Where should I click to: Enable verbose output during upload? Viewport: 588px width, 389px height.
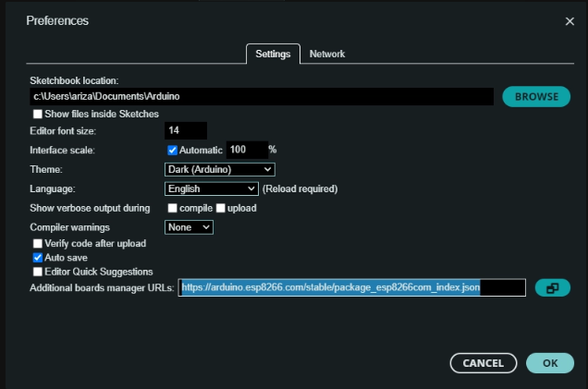coord(220,208)
